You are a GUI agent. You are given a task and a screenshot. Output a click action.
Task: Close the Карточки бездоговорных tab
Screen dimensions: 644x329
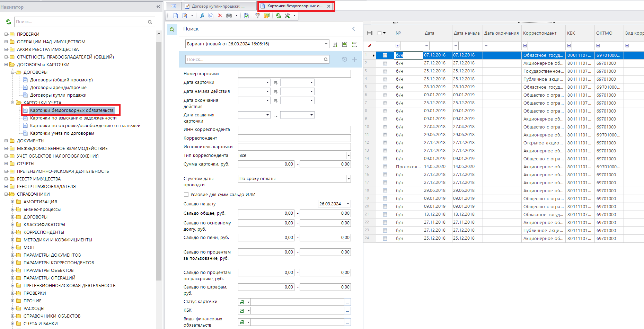click(x=329, y=6)
